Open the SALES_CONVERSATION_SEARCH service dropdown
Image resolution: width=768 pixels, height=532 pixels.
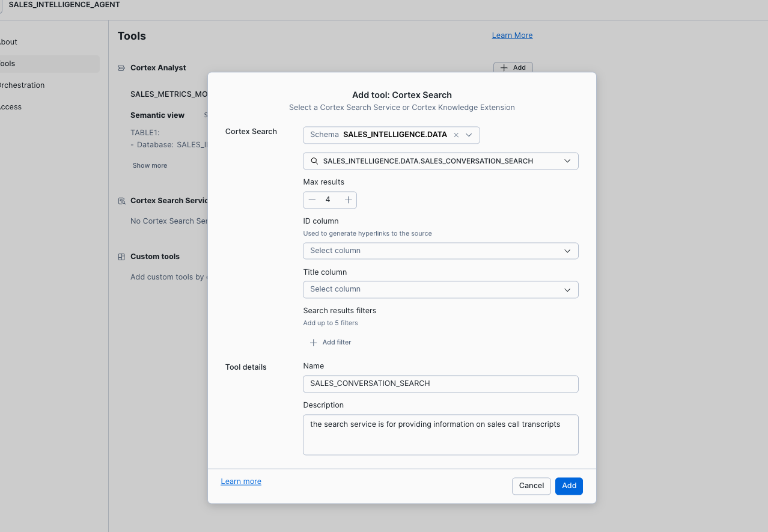point(567,161)
